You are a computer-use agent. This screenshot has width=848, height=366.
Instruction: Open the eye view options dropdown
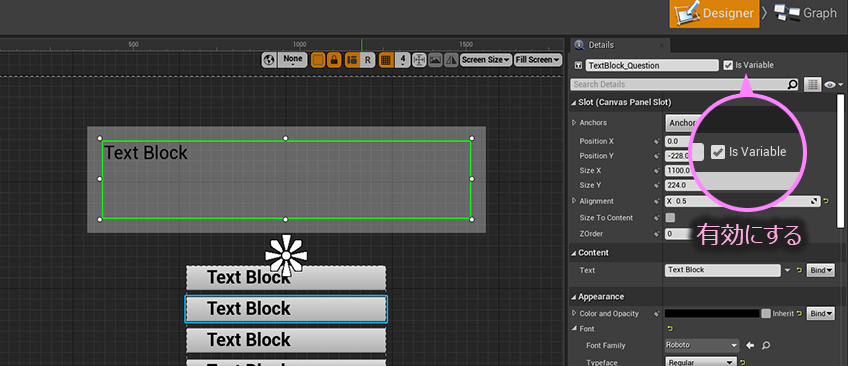tap(833, 84)
